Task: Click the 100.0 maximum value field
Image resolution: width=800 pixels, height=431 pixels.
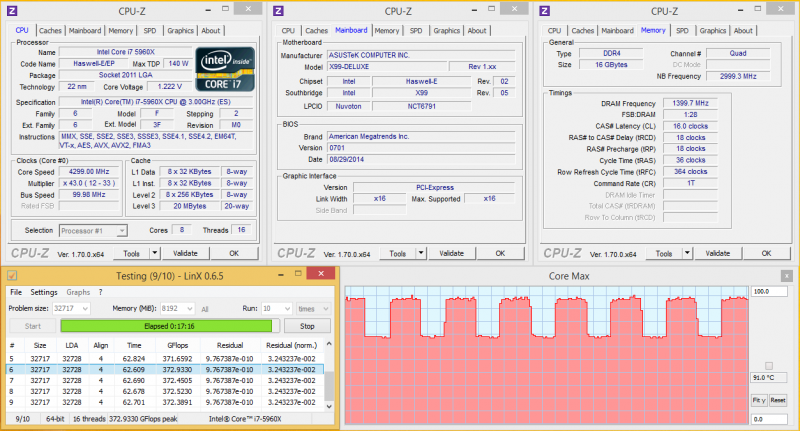Action: (x=767, y=291)
